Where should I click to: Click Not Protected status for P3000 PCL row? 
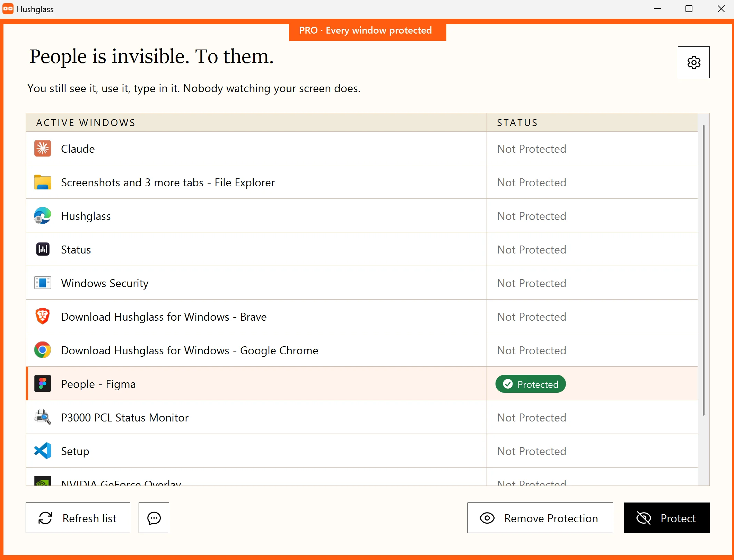(532, 418)
